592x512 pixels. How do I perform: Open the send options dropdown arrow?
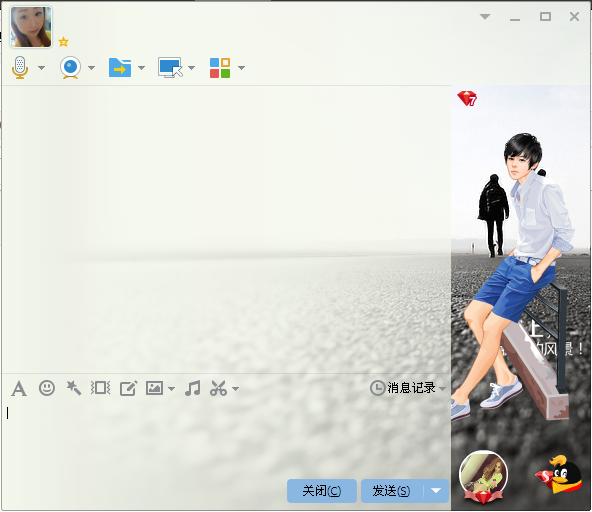click(x=436, y=491)
